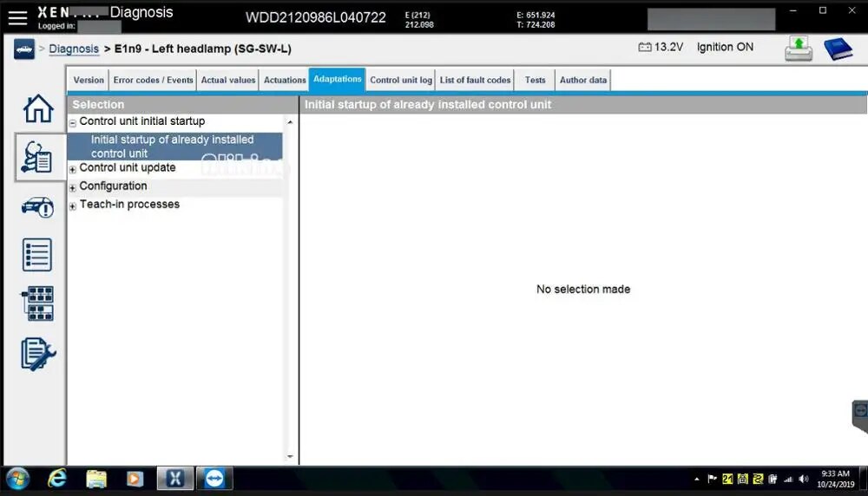Image resolution: width=868 pixels, height=496 pixels.
Task: Click Ignition ON status text
Action: [725, 48]
